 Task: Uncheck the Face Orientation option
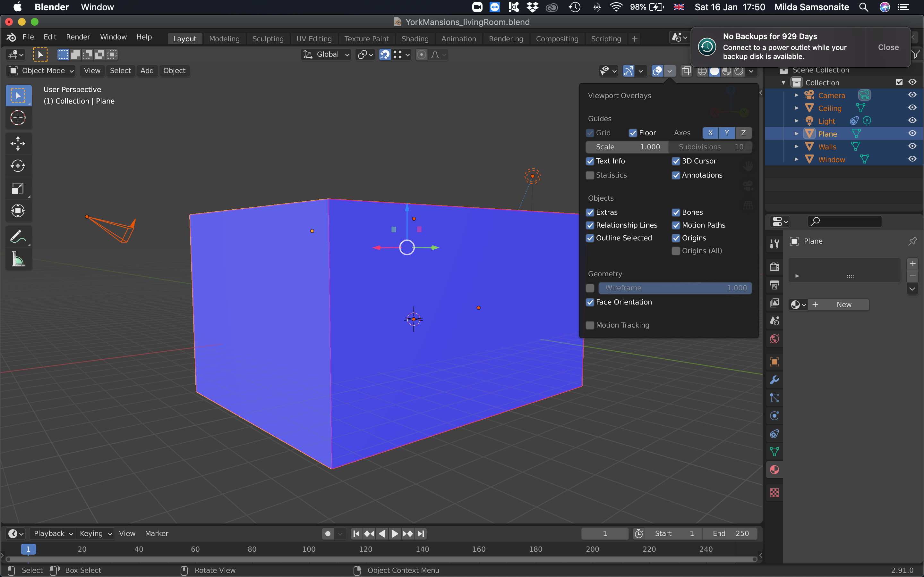point(590,302)
